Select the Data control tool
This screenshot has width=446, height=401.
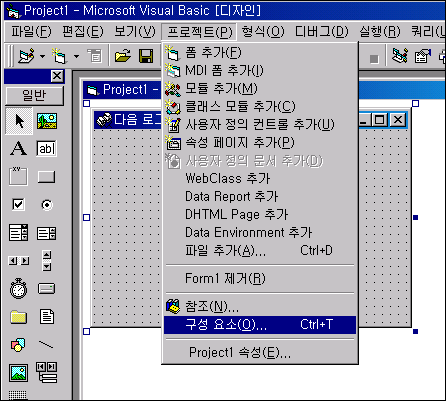[47, 372]
